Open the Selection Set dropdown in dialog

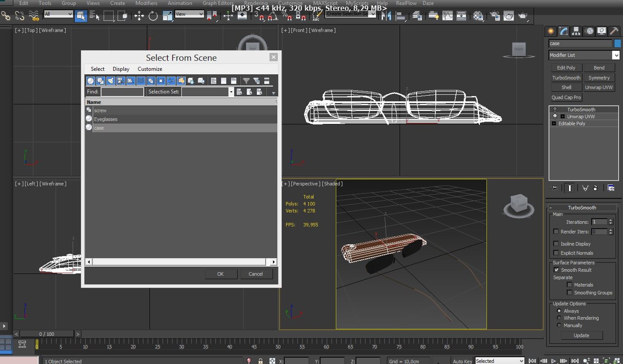tap(231, 92)
